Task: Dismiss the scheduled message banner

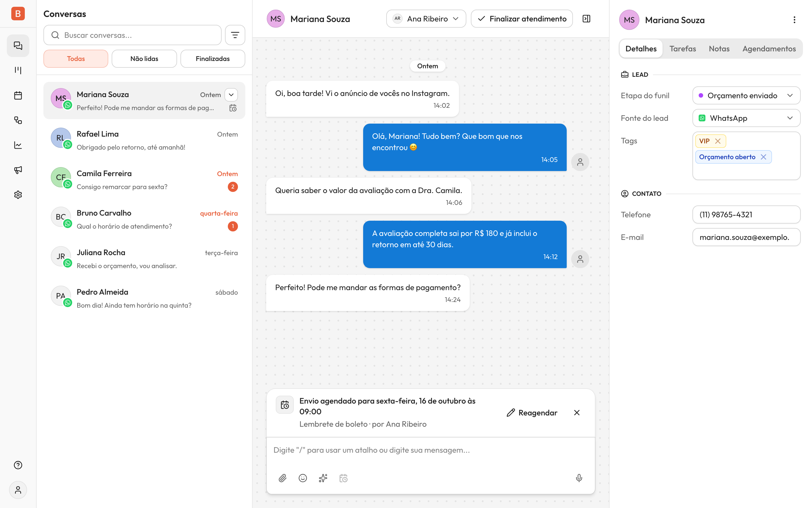Action: (577, 413)
